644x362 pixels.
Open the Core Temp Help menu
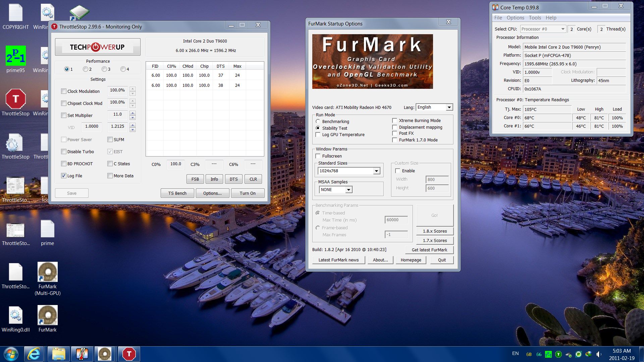pos(551,18)
